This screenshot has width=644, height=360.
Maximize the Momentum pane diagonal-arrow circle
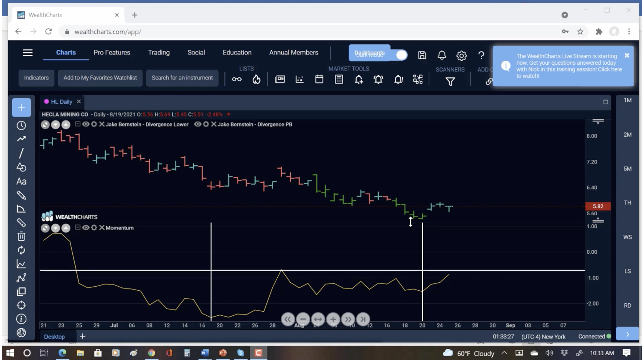click(x=45, y=228)
